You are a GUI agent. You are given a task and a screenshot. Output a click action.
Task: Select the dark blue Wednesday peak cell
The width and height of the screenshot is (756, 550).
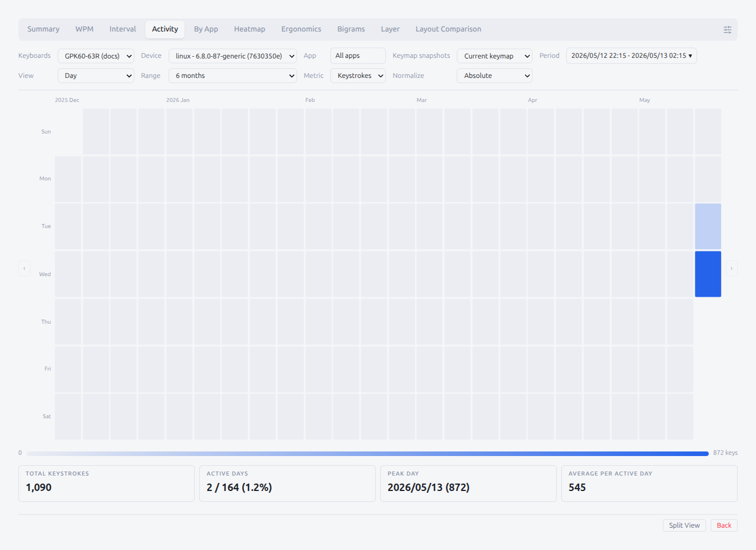[708, 274]
